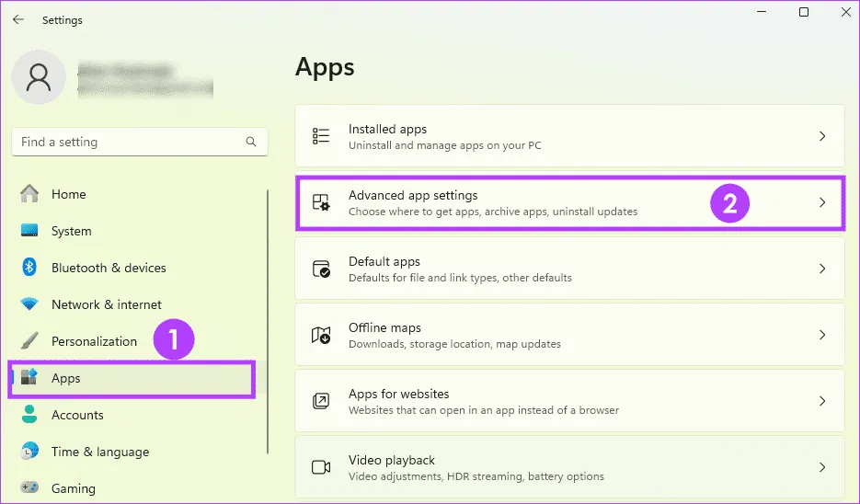Click the Find a setting search box
This screenshot has width=860, height=504.
click(129, 143)
